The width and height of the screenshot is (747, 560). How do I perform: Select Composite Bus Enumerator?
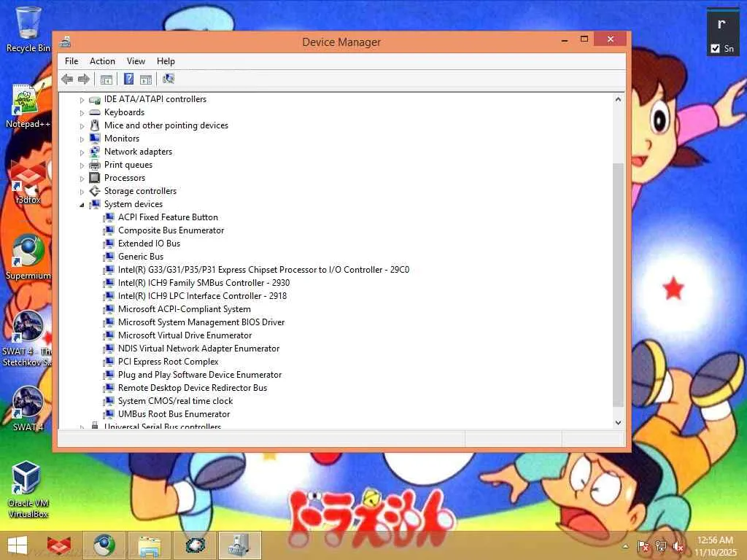[171, 230]
